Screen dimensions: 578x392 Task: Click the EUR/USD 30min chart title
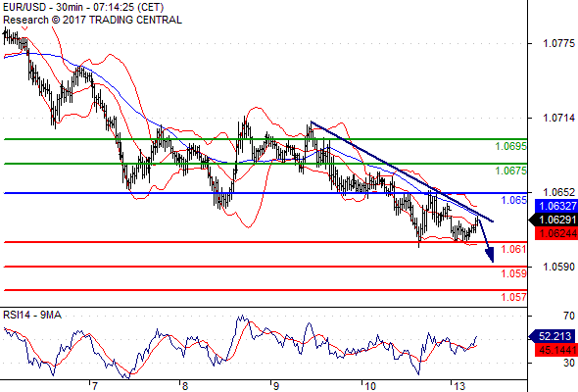[x=83, y=7]
